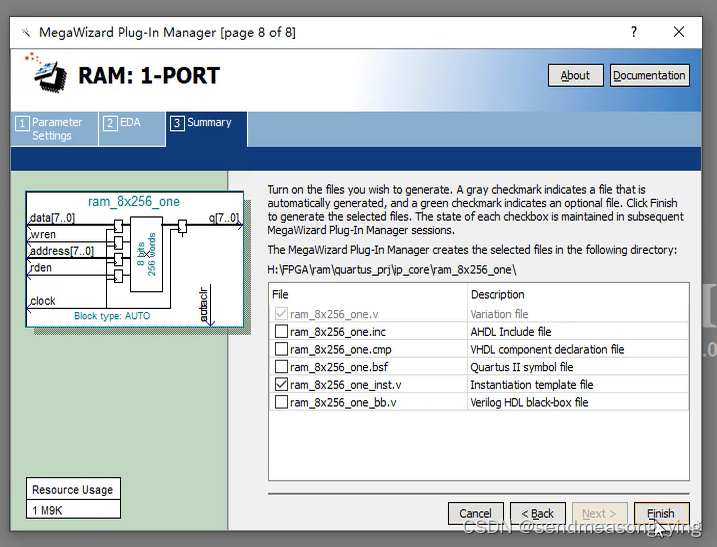Click the RAM chip logo icon
Viewport: 717px width, 547px height.
coord(48,73)
